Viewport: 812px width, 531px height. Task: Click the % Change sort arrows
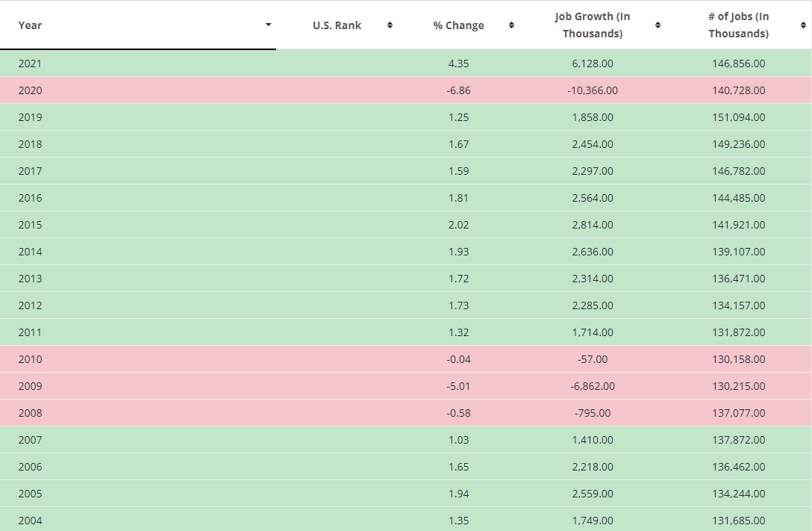pos(512,25)
